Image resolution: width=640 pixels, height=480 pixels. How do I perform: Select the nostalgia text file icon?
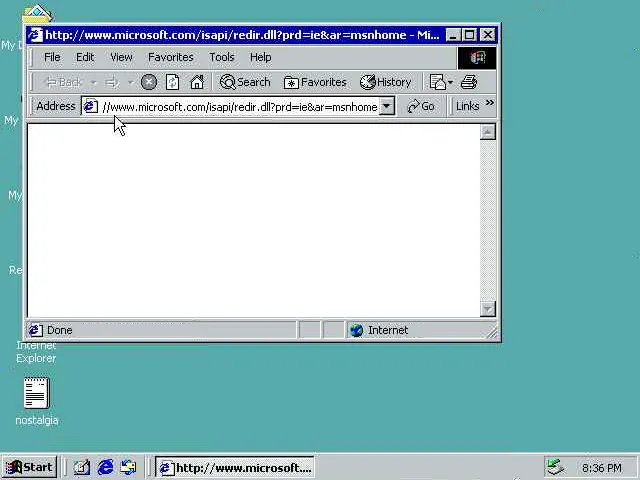37,393
